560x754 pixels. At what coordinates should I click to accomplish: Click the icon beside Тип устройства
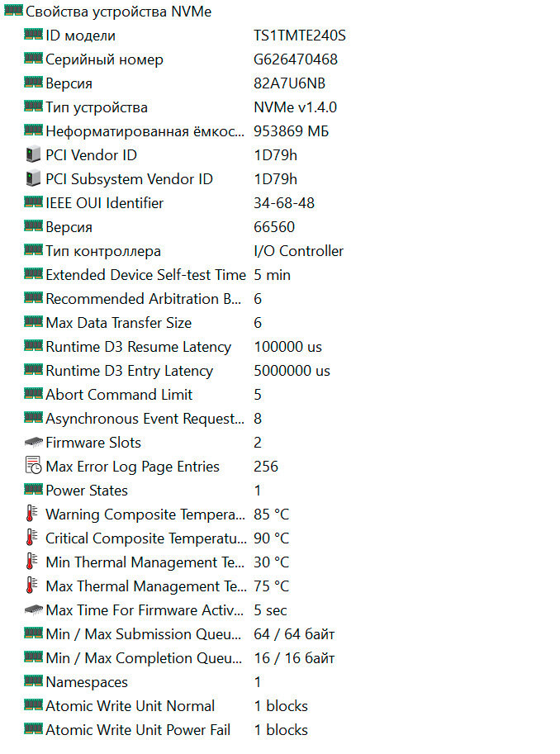pos(33,107)
